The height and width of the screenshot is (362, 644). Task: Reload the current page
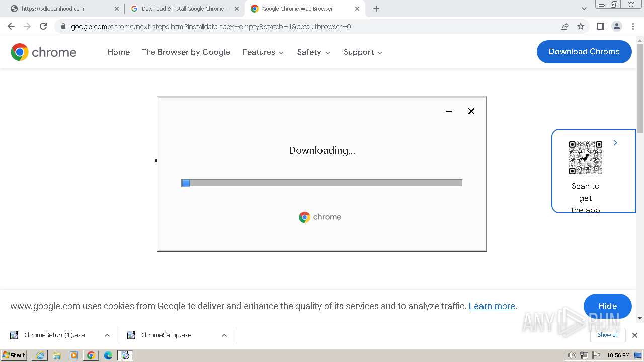point(43,26)
